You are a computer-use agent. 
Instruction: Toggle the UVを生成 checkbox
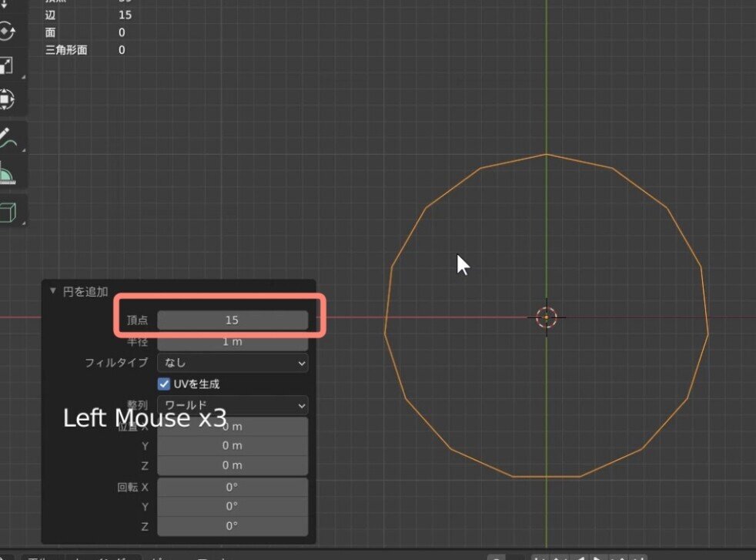(164, 384)
